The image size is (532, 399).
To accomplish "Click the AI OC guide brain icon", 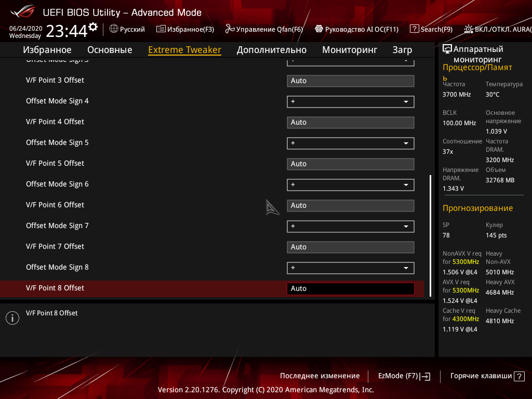I will [x=319, y=29].
